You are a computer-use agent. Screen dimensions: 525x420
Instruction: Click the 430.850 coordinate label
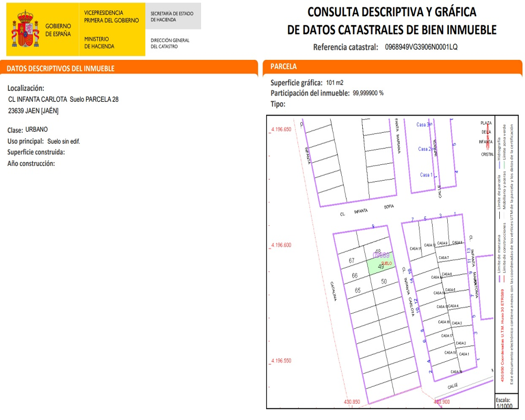[x=352, y=402]
